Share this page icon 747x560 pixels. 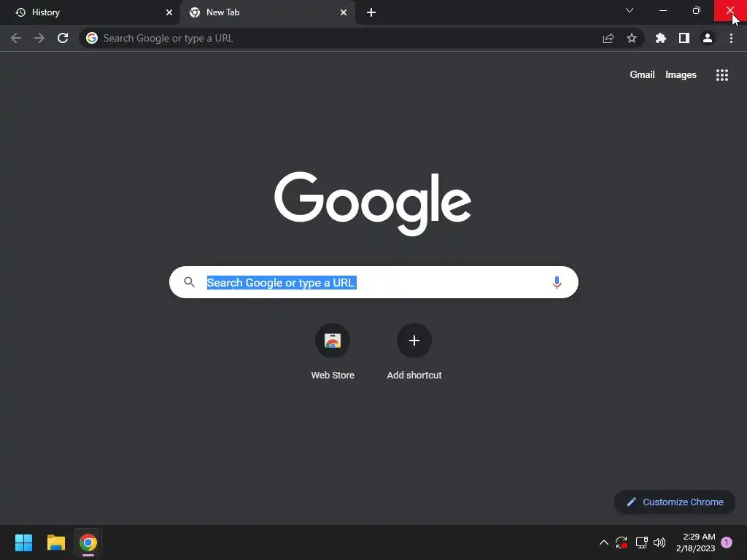tap(608, 38)
